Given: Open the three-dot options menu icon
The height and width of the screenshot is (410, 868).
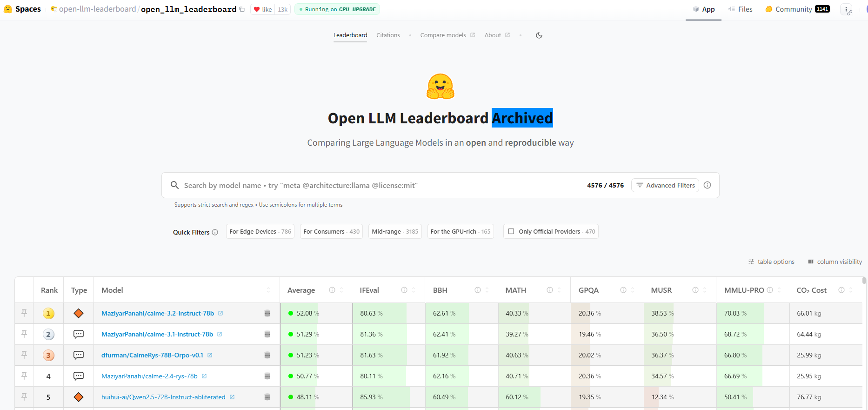Looking at the screenshot, I should pos(846,9).
